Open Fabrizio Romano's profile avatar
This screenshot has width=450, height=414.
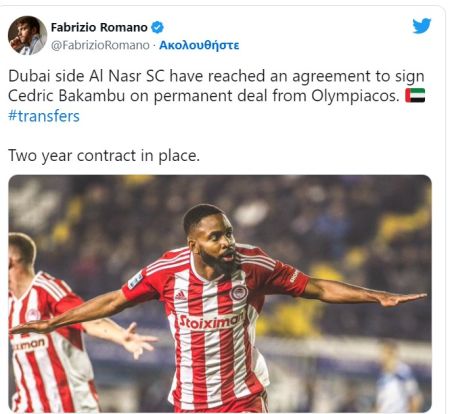pos(27,35)
